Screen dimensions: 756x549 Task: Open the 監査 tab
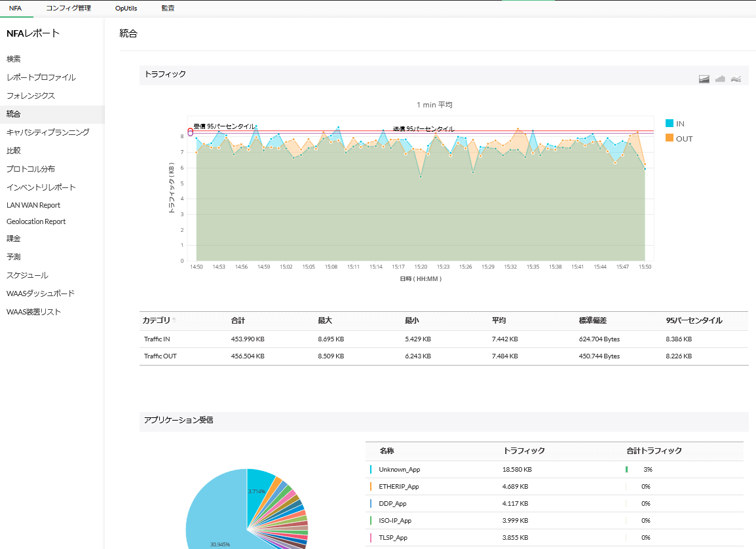[168, 9]
